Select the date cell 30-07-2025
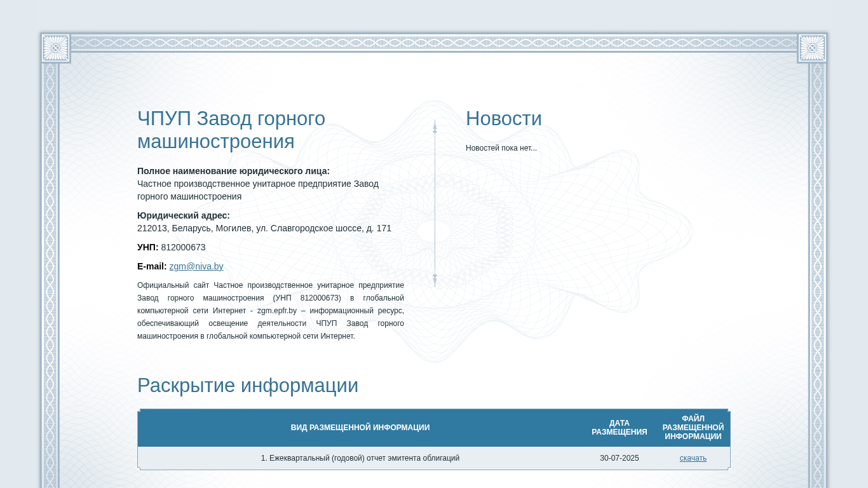This screenshot has height=488, width=868. tap(620, 458)
